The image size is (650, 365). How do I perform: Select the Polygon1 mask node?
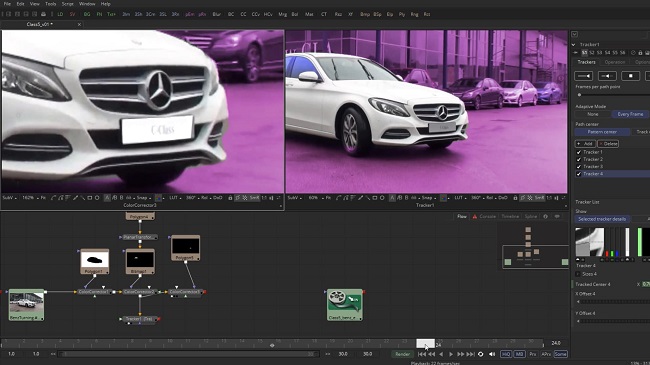tap(95, 261)
